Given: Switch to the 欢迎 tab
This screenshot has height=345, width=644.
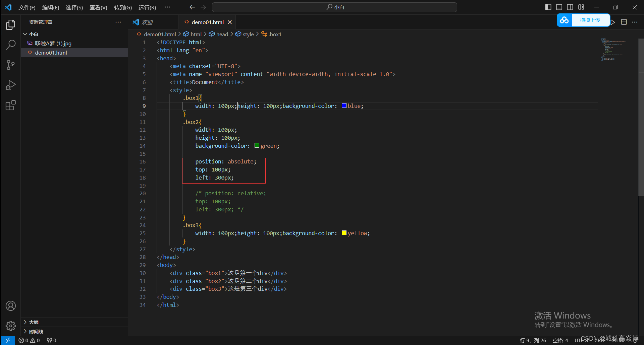Looking at the screenshot, I should 153,22.
